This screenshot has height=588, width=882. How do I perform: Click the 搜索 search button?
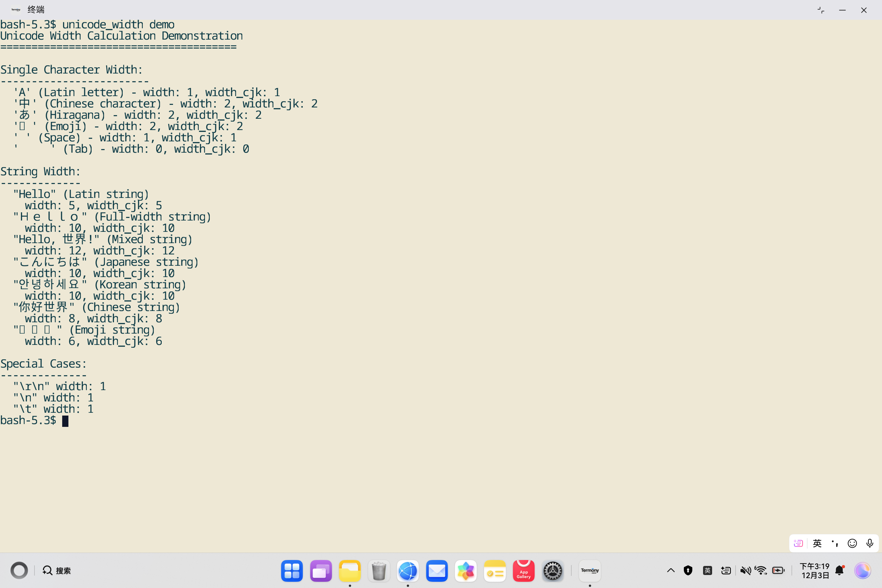coord(57,570)
